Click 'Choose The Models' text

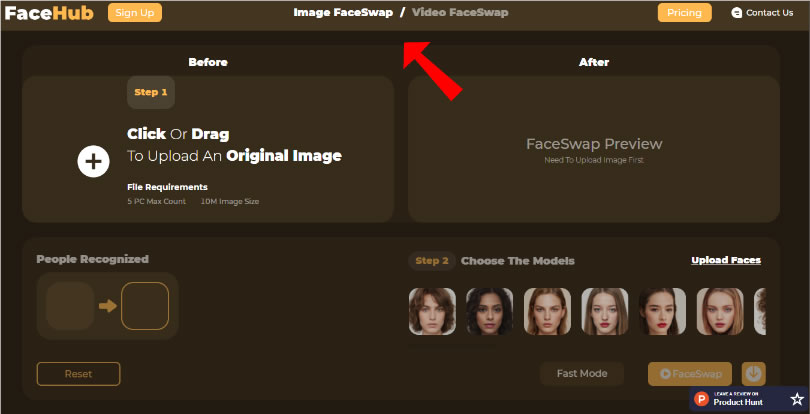[x=518, y=261]
